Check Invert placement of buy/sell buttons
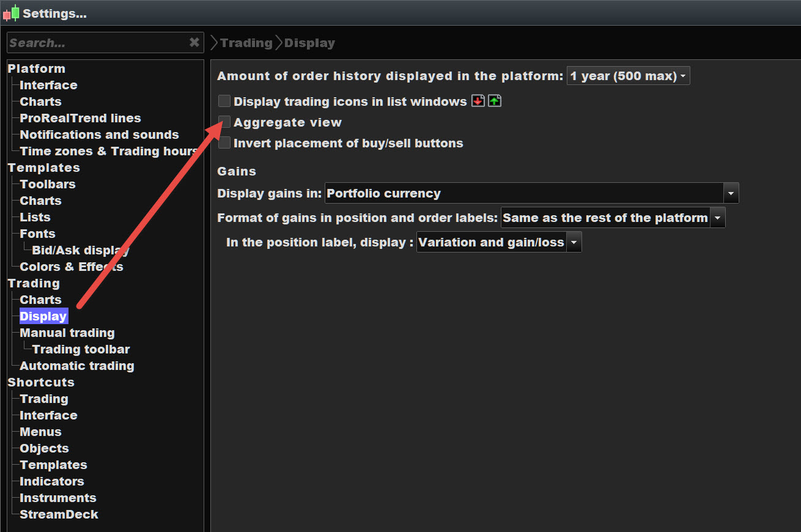Image resolution: width=801 pixels, height=532 pixels. coord(224,143)
